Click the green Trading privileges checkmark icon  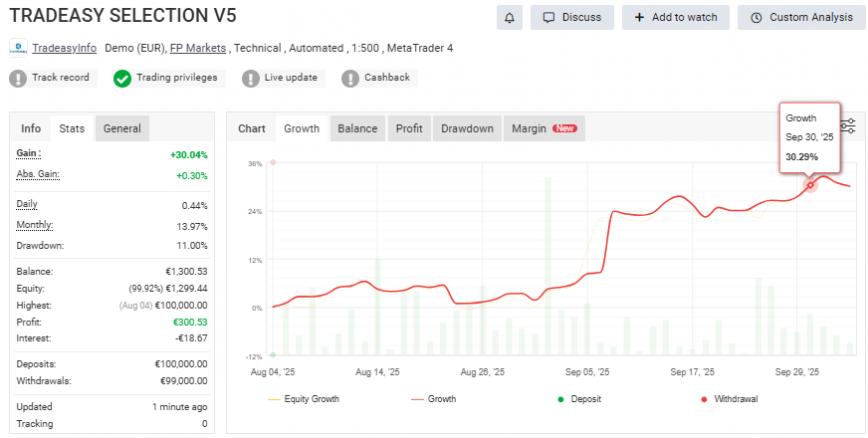click(122, 78)
